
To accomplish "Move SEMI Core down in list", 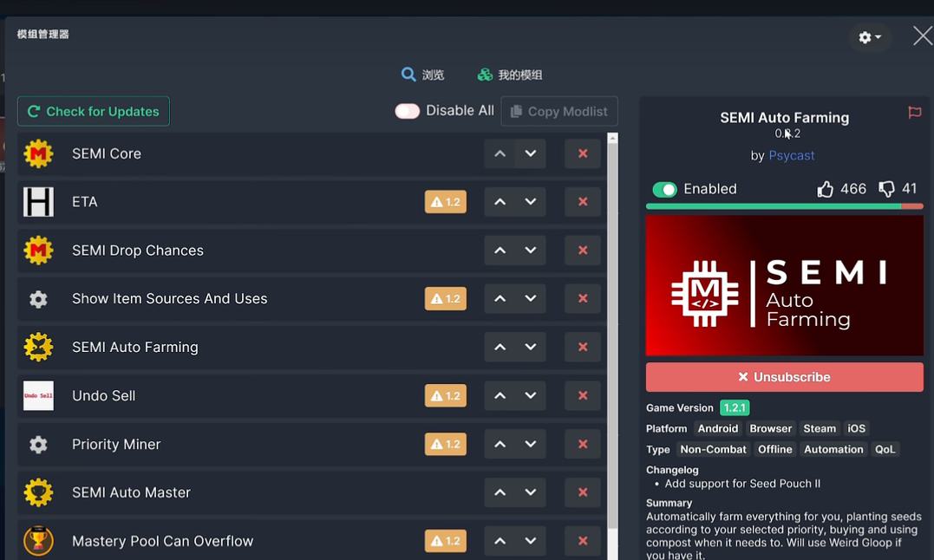I will (x=531, y=153).
